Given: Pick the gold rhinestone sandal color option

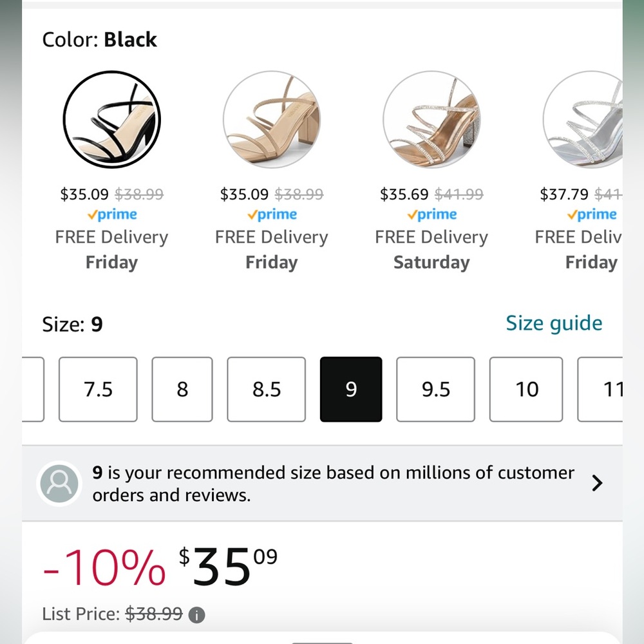Looking at the screenshot, I should (x=431, y=120).
